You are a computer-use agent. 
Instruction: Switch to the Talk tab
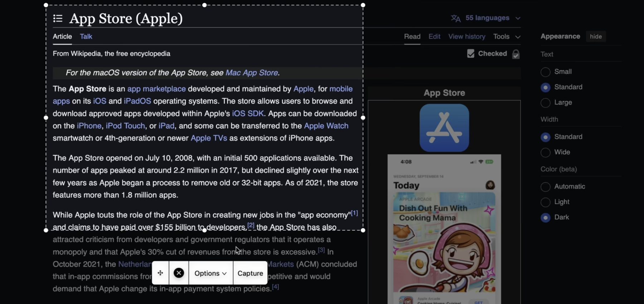(x=86, y=36)
